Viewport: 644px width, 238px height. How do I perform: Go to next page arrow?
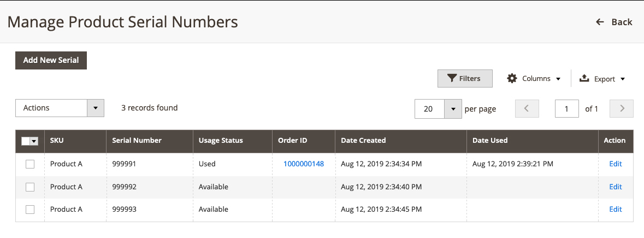point(622,108)
